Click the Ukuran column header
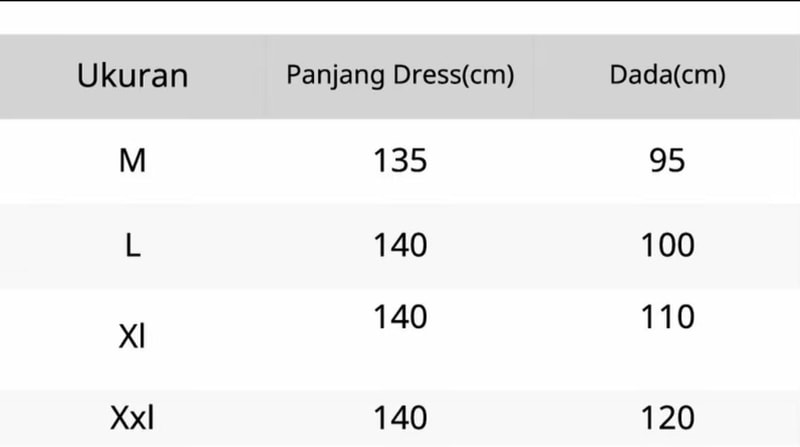This screenshot has height=447, width=800. point(132,77)
